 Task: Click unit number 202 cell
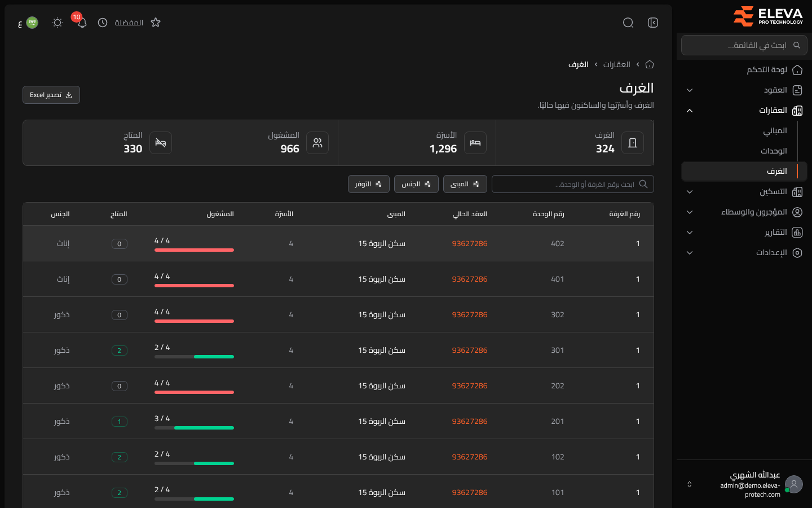pyautogui.click(x=558, y=386)
